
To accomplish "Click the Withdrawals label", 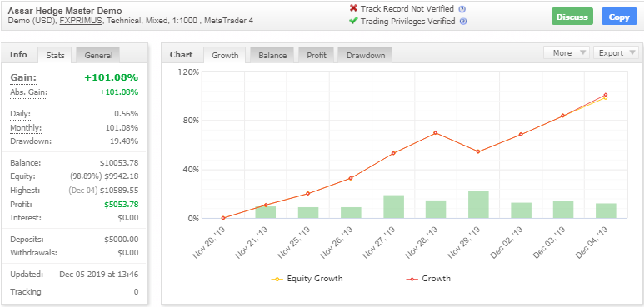I will [x=33, y=253].
